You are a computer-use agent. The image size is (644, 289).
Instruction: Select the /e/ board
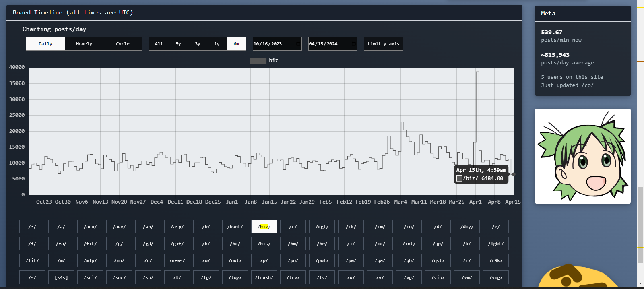point(496,227)
